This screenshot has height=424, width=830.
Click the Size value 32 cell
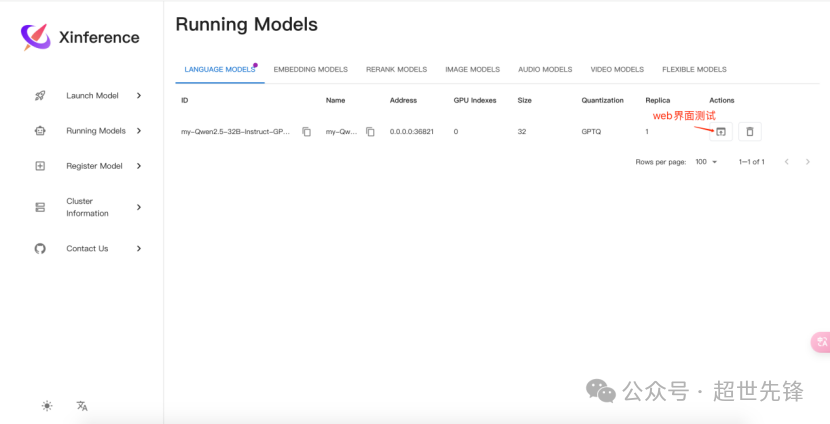pos(522,132)
